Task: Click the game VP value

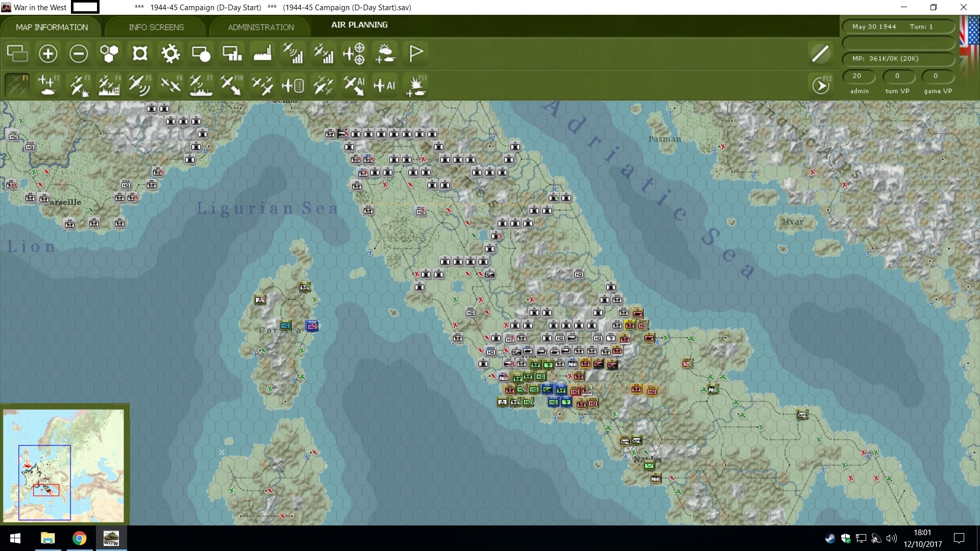Action: pos(937,76)
